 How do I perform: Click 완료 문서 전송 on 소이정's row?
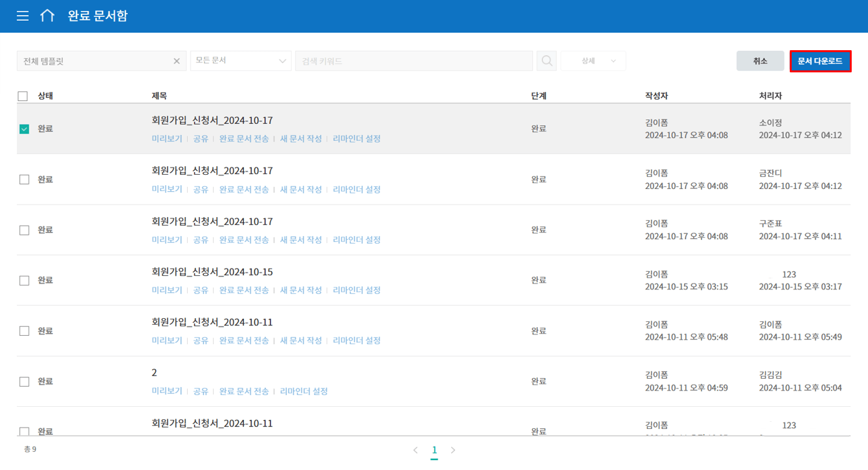pyautogui.click(x=244, y=139)
